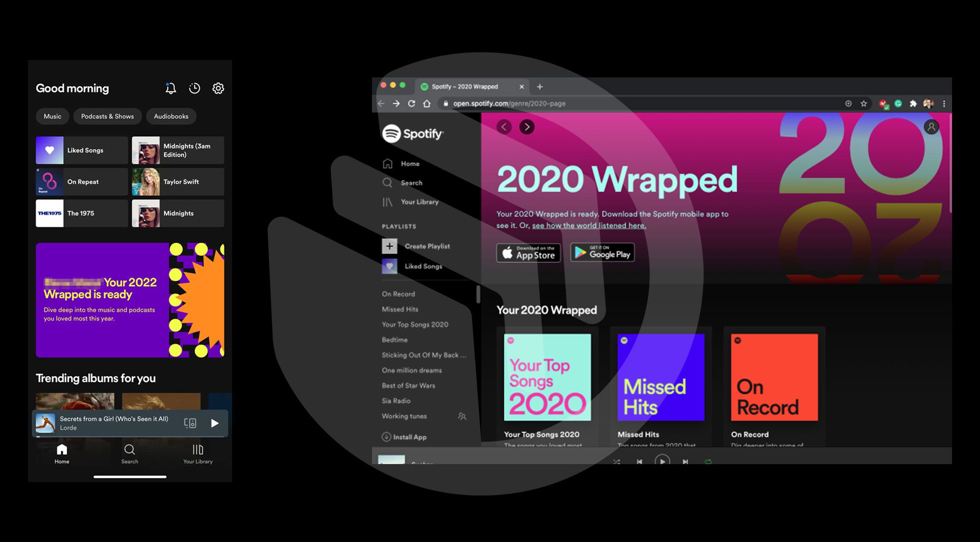This screenshot has height=542, width=980.
Task: Open Taylor Swift artist tile
Action: pyautogui.click(x=178, y=182)
